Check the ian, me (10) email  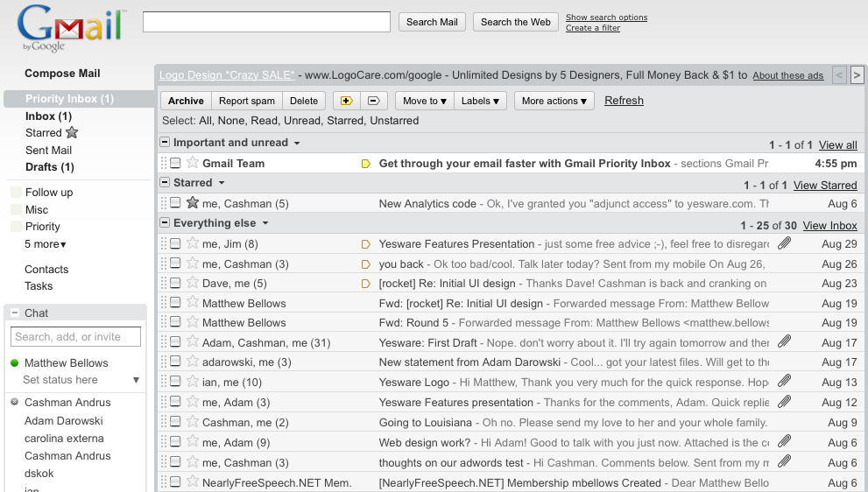(x=175, y=381)
